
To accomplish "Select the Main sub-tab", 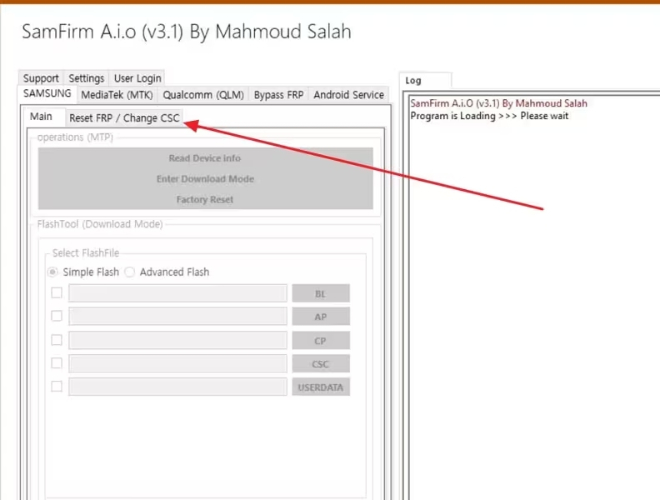I will (x=41, y=117).
